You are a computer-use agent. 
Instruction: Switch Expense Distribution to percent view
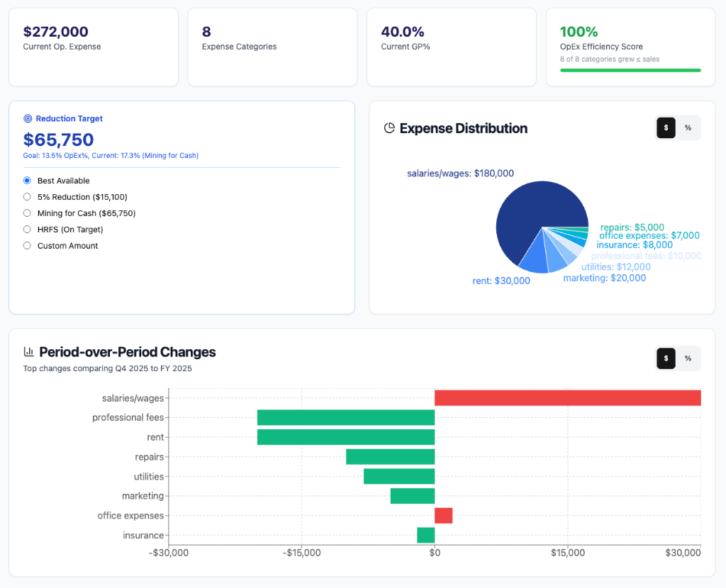point(688,128)
